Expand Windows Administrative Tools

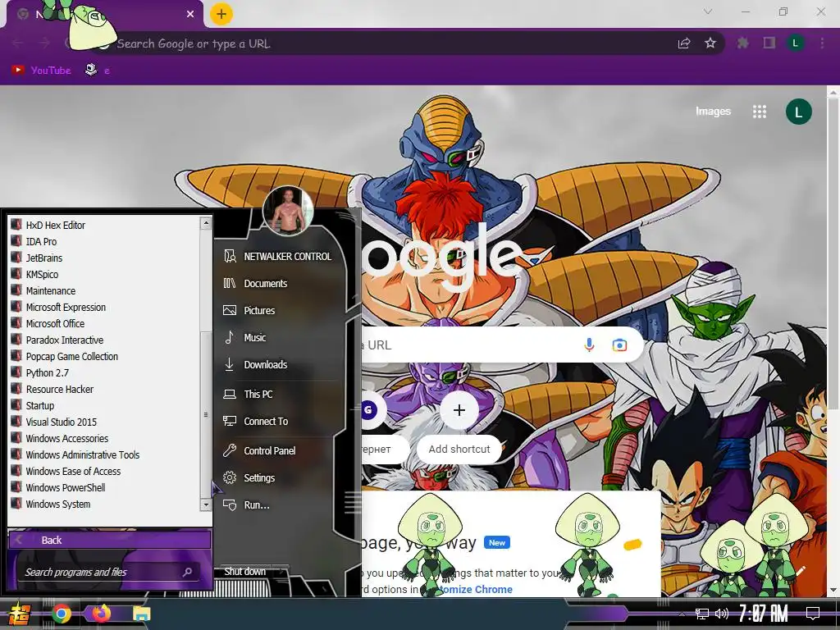83,454
